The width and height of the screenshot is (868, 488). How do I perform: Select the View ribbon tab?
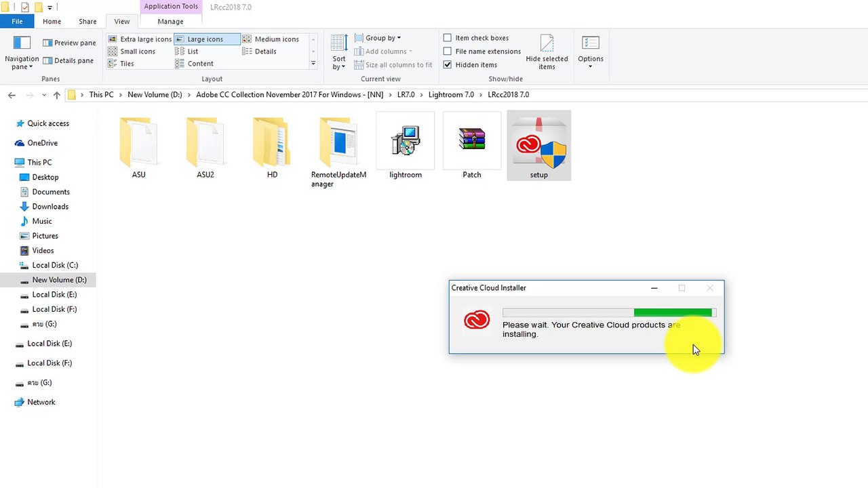(x=122, y=22)
